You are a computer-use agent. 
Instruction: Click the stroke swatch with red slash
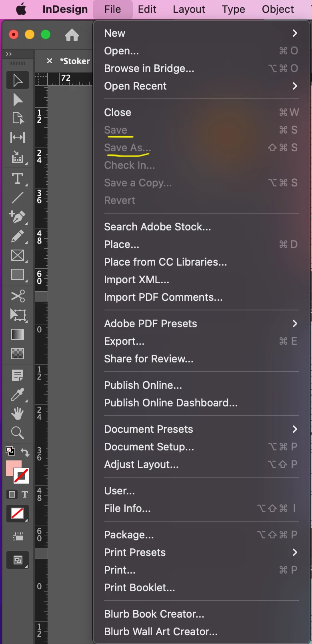tap(21, 476)
